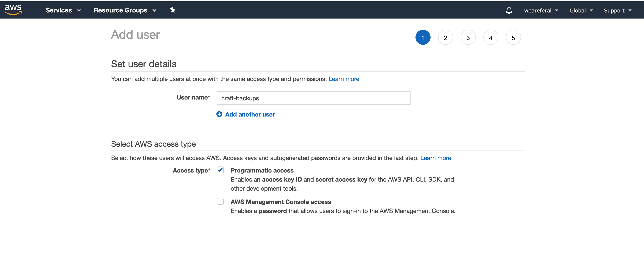Click the plus icon beside Add another user

click(x=219, y=114)
